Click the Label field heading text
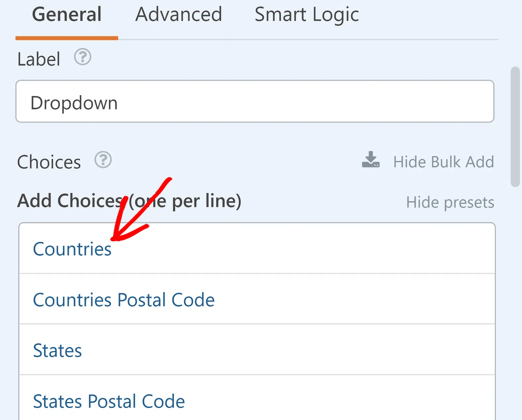This screenshot has width=522, height=420. pos(39,59)
